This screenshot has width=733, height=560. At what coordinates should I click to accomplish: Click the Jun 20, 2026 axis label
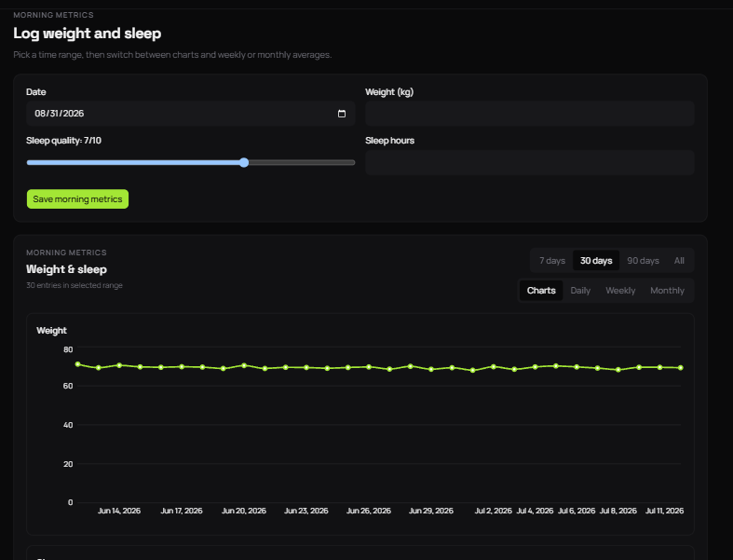click(243, 511)
